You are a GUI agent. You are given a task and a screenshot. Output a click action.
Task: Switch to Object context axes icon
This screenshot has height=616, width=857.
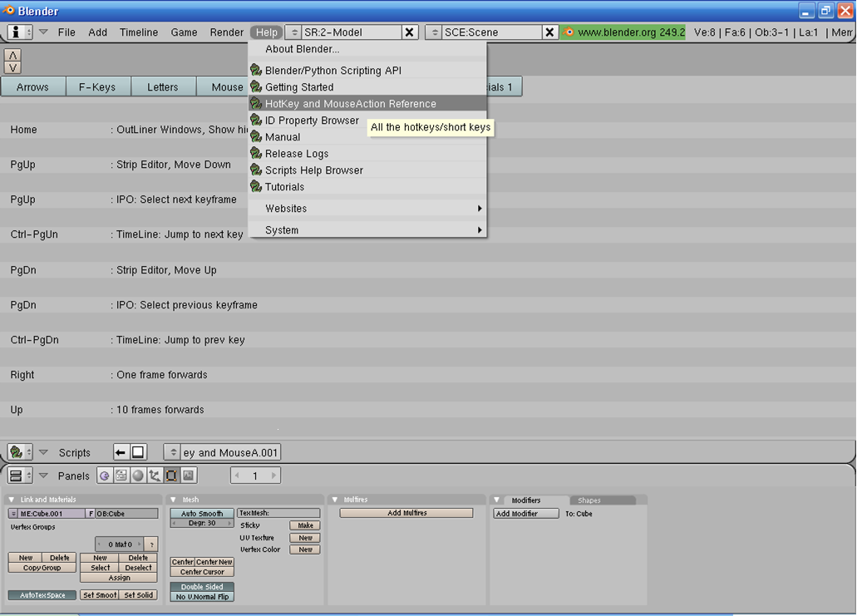[x=155, y=476]
